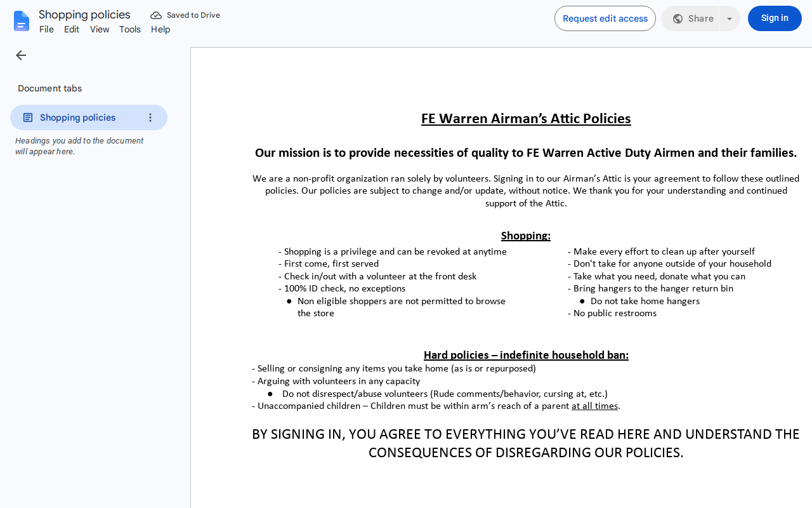Collapse the document tabs sidebar with the back arrow
Screen dimensions: 812x508
click(21, 55)
